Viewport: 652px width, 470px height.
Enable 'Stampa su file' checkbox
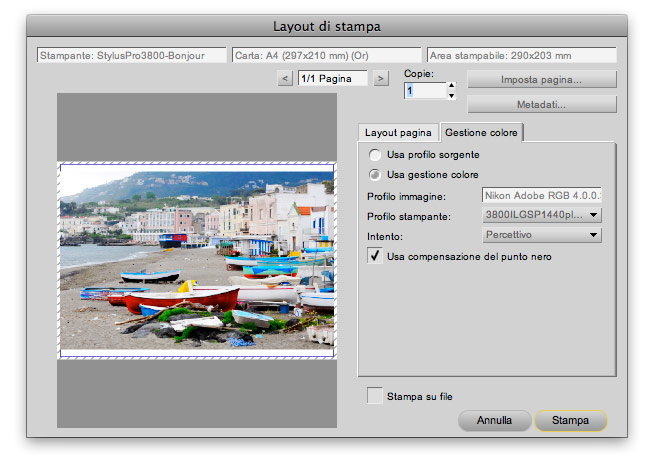[375, 396]
